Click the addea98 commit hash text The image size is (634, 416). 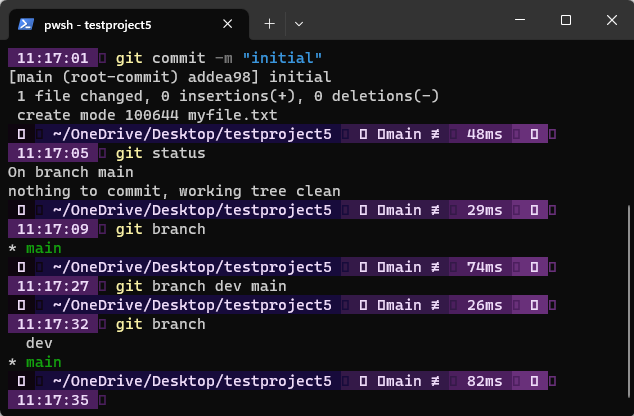[x=209, y=77]
